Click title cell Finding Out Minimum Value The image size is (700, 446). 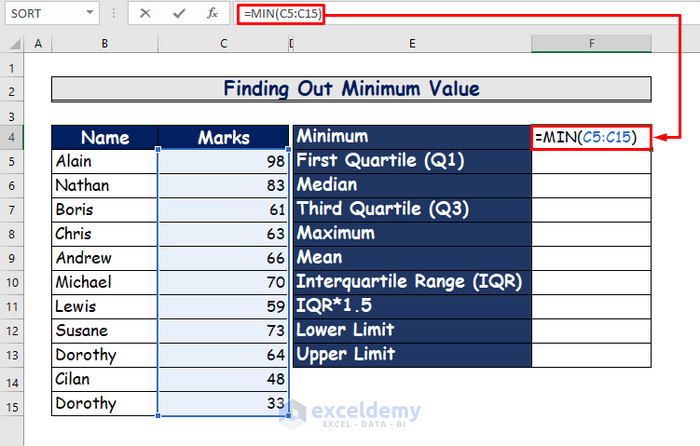pyautogui.click(x=351, y=89)
